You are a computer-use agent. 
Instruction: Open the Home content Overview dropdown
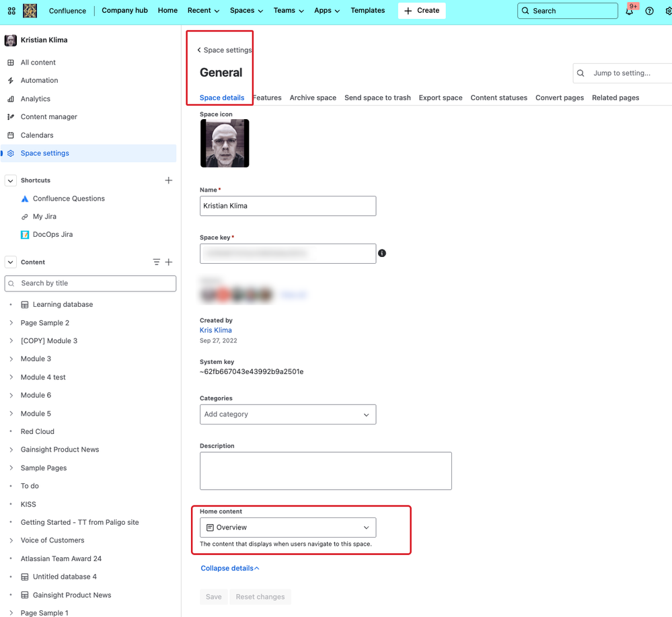click(288, 528)
